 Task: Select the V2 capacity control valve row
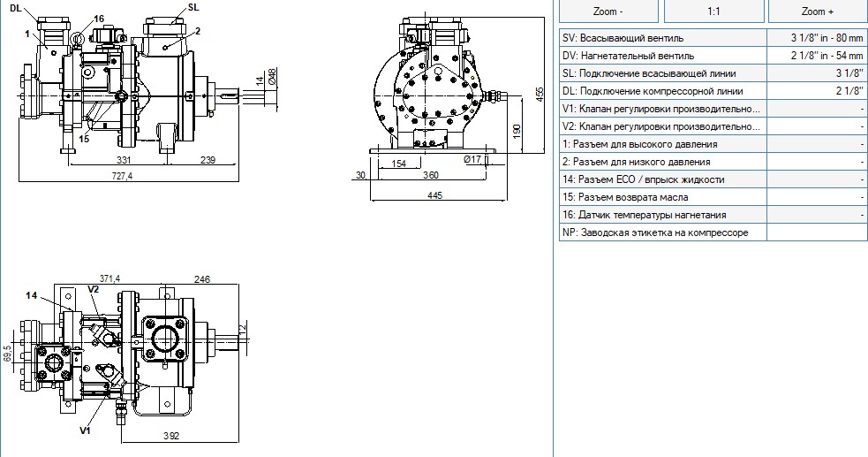[713, 127]
